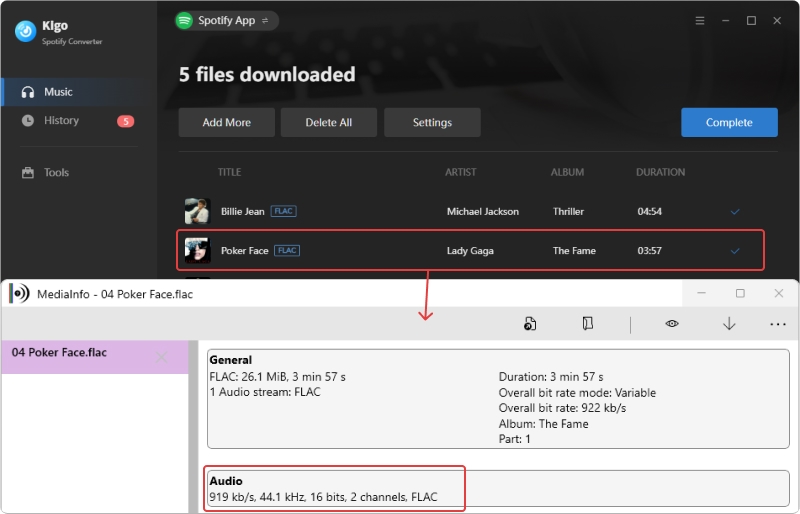This screenshot has width=800, height=514.
Task: Click the Audio section heading
Action: point(226,481)
